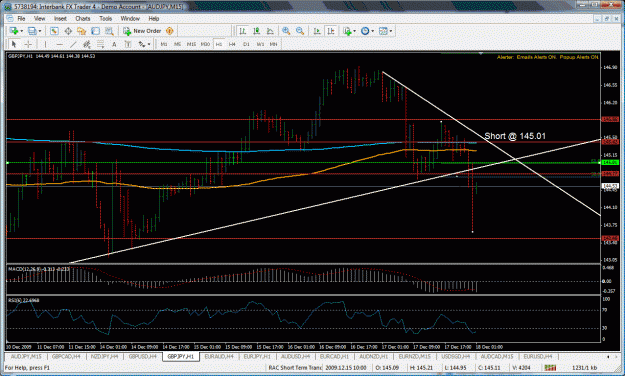
Task: Open the Templates icon
Action: pyautogui.click(x=383, y=31)
